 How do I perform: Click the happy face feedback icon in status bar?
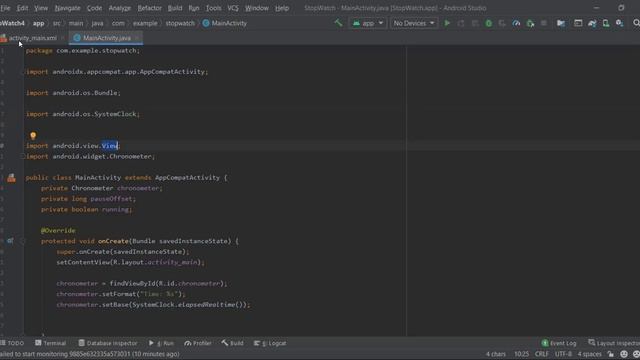click(x=624, y=354)
